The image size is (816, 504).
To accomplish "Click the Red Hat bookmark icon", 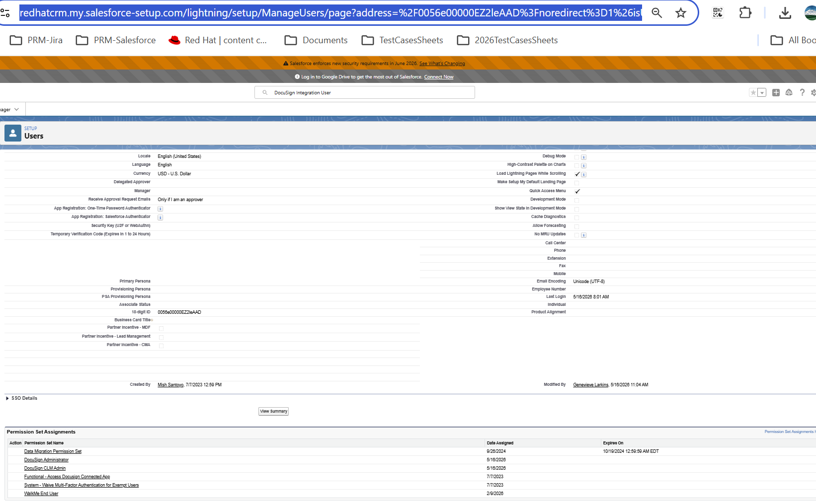I will tap(174, 40).
